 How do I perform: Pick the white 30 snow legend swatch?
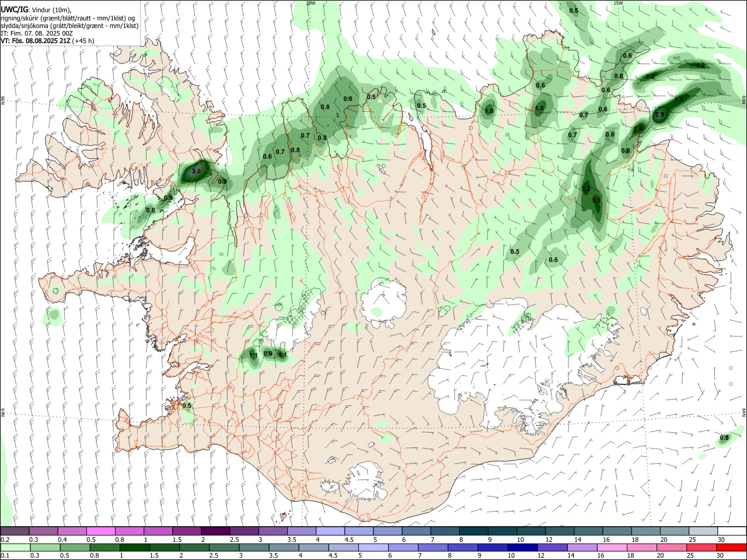click(732, 531)
